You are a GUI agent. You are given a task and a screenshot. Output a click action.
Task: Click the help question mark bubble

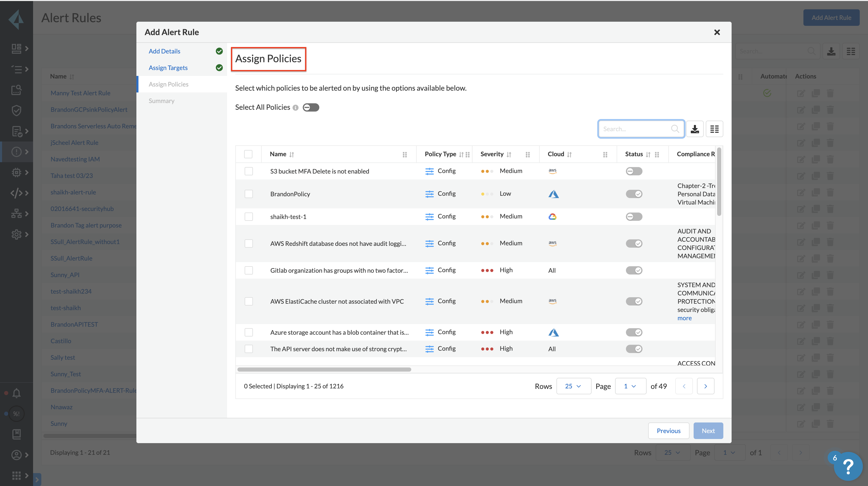click(x=848, y=466)
